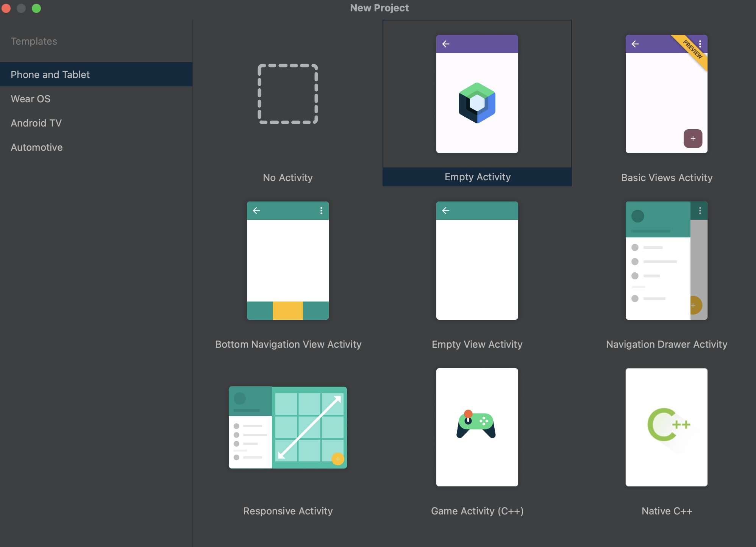This screenshot has height=547, width=756.
Task: Switch to the Wear OS category
Action: pos(30,98)
